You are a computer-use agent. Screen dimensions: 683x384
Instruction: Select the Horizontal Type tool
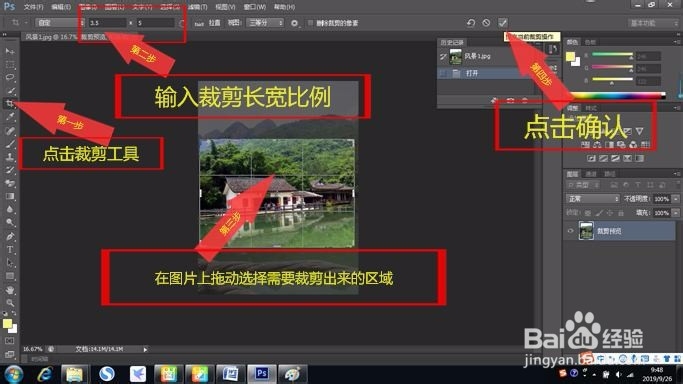coord(10,249)
